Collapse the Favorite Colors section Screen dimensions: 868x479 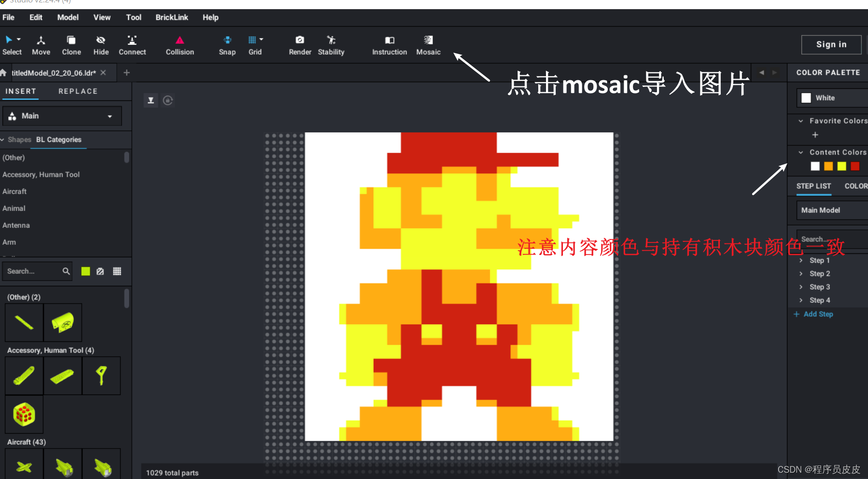point(801,121)
